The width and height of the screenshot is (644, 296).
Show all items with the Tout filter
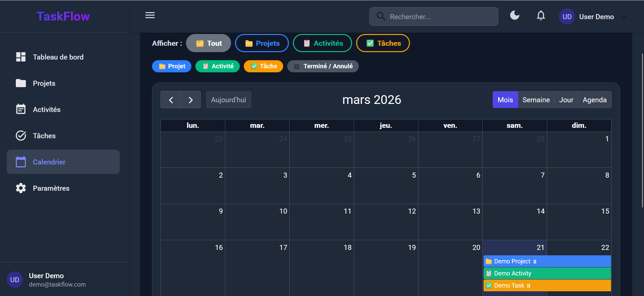coord(209,43)
